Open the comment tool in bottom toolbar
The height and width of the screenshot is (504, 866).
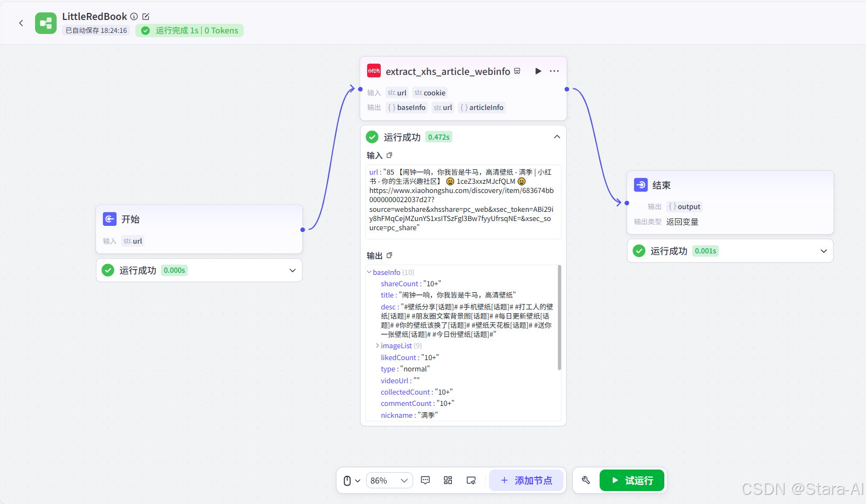pos(425,480)
